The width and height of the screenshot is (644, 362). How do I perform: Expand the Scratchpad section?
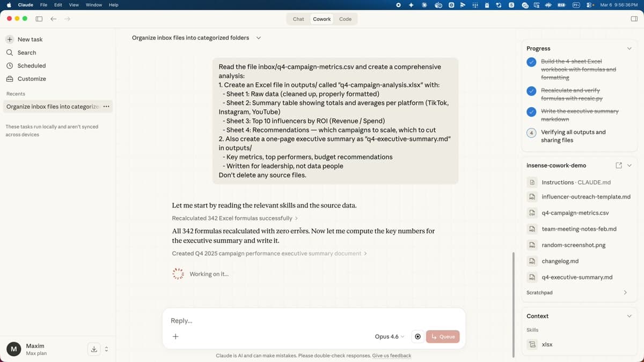tap(625, 292)
